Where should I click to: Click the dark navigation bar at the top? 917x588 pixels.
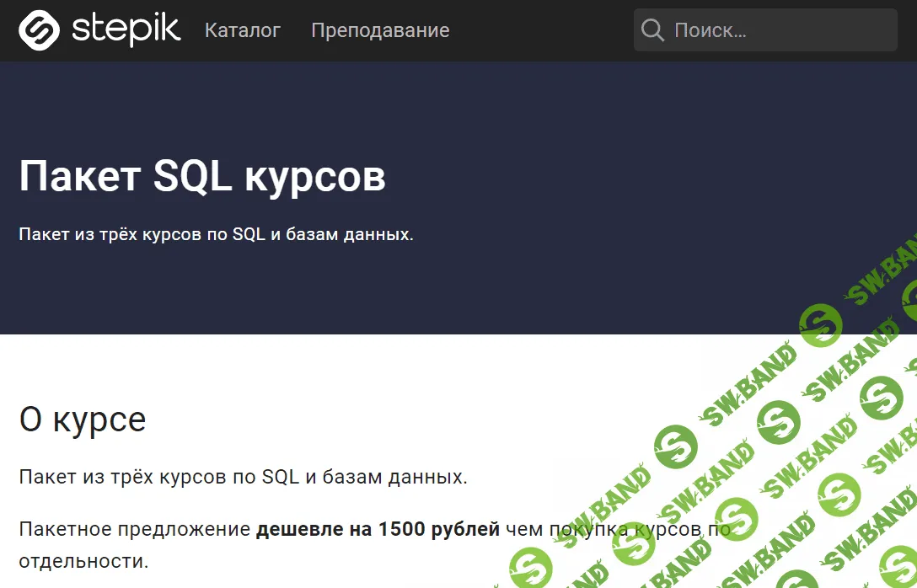pos(539,30)
